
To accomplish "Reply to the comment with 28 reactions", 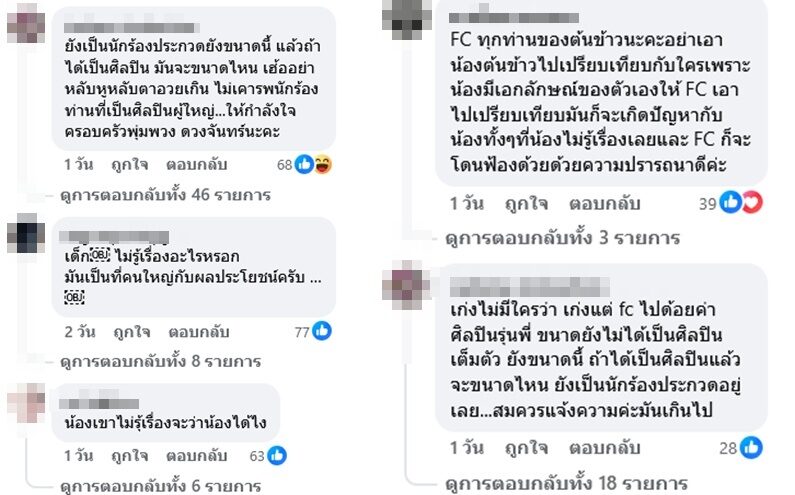I will pyautogui.click(x=604, y=448).
